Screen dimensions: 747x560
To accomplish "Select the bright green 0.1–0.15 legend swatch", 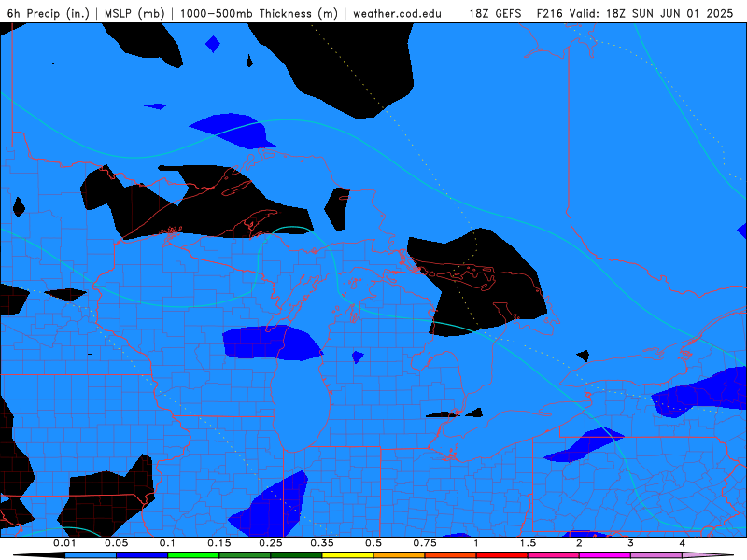I will tap(193, 555).
